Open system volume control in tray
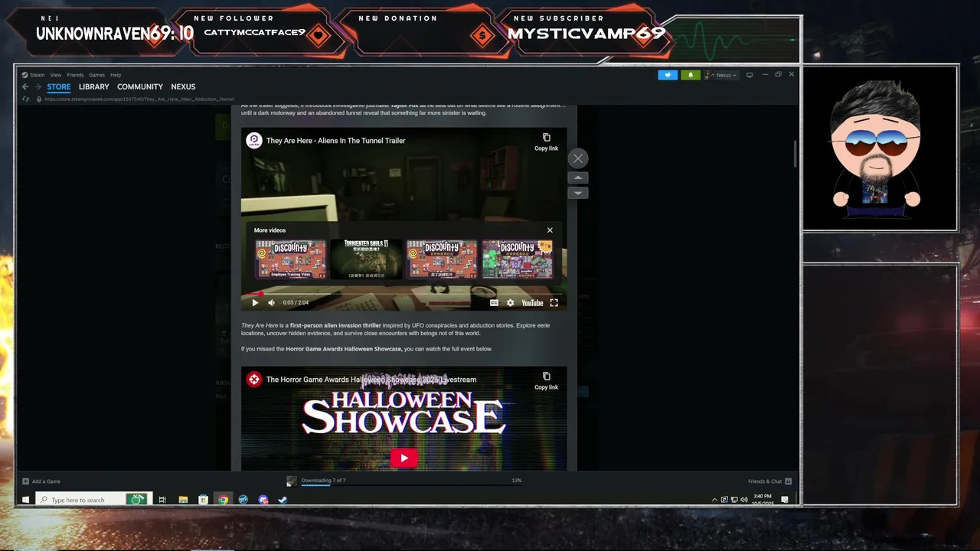 (743, 500)
